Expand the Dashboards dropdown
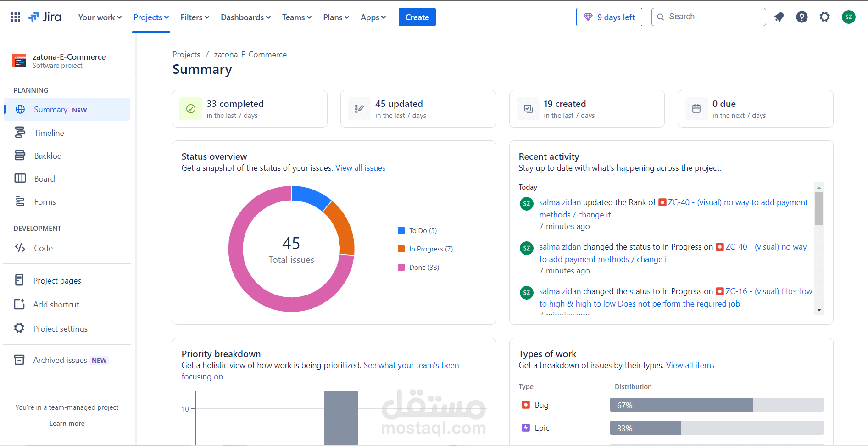This screenshot has width=868, height=446. 246,17
